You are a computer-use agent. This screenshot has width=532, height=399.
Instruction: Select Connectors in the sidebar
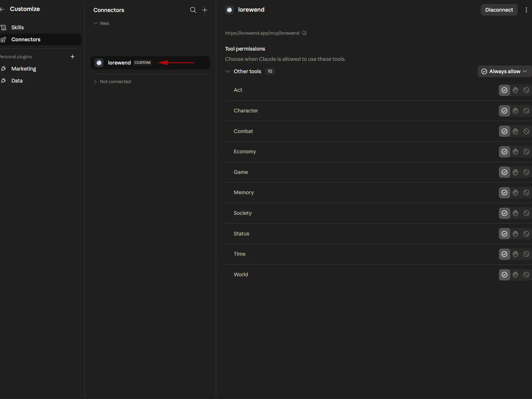pyautogui.click(x=40, y=39)
